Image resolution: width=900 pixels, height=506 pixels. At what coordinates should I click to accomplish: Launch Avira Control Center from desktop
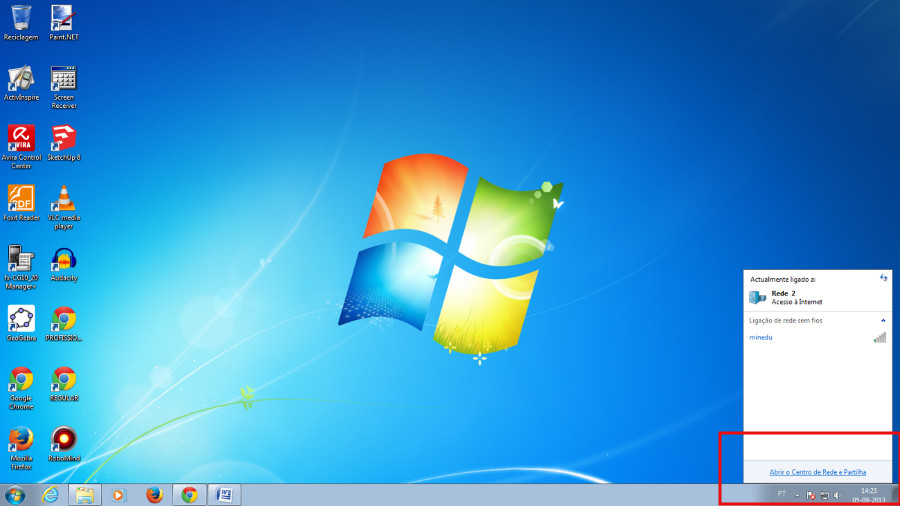21,139
